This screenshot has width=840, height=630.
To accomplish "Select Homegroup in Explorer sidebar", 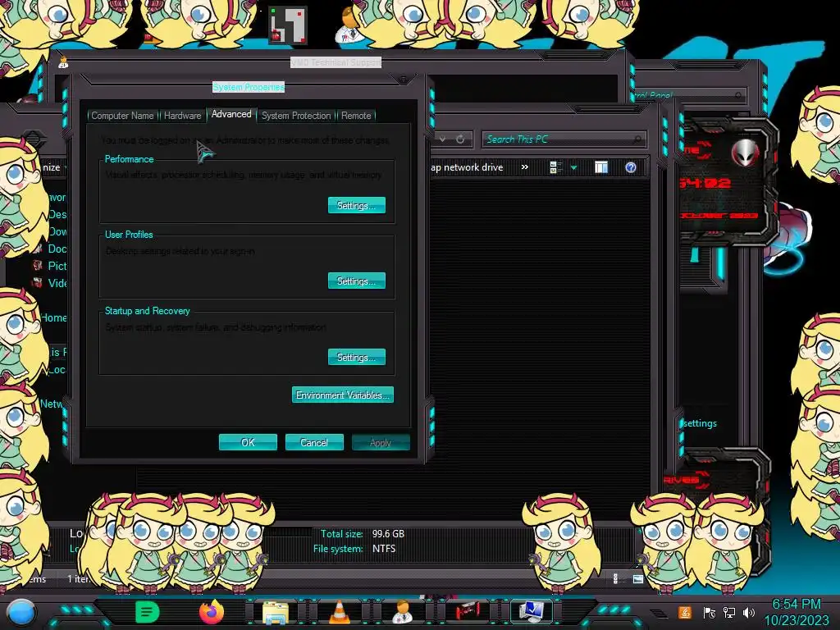I will point(53,317).
